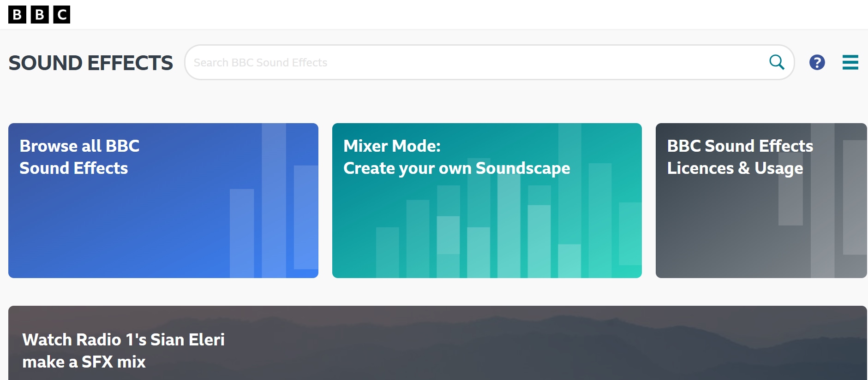This screenshot has height=380, width=868.
Task: Click the BBC logo
Action: coord(39,15)
